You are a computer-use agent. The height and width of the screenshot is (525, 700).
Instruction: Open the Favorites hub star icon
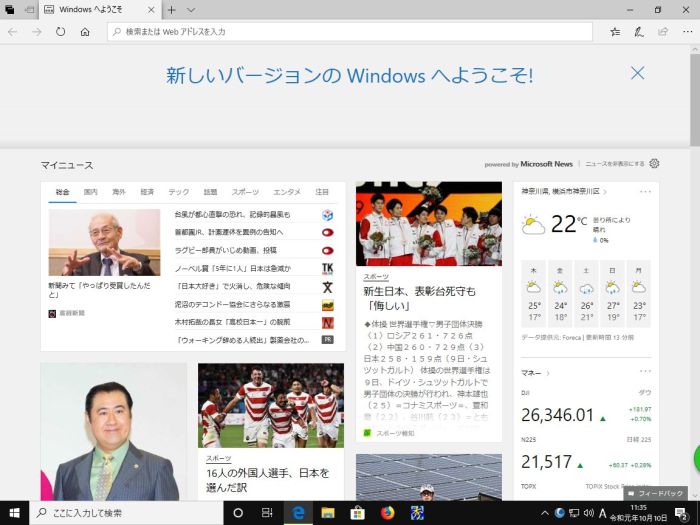click(615, 32)
